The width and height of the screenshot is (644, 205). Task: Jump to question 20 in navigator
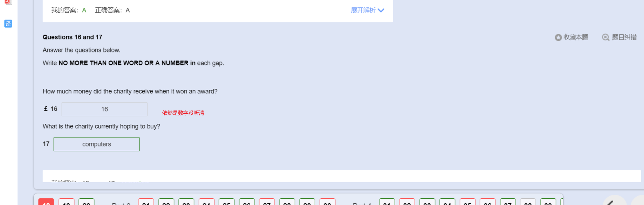pyautogui.click(x=87, y=202)
